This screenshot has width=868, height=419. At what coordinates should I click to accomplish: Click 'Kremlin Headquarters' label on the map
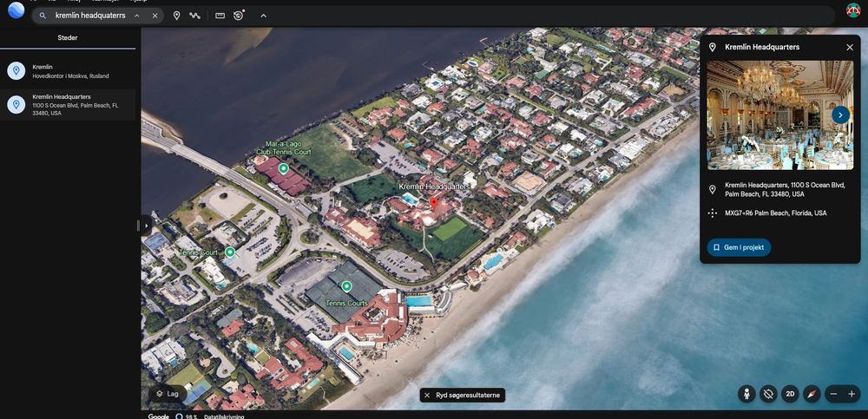point(434,187)
